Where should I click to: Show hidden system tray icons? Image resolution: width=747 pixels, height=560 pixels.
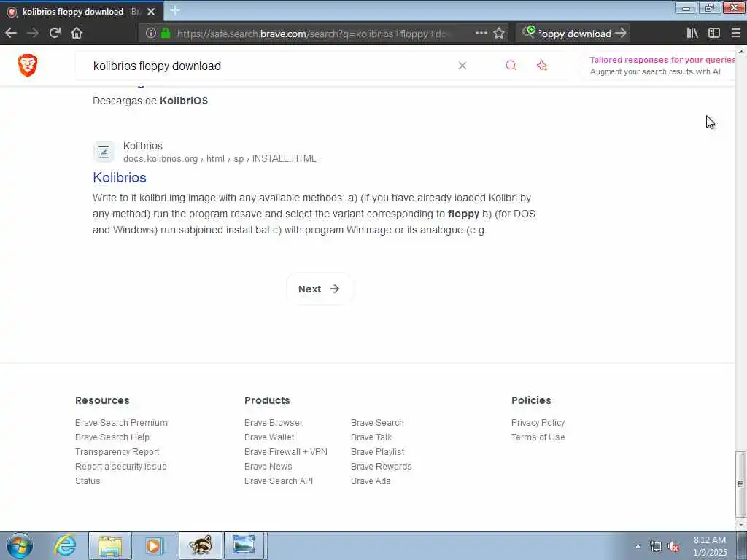point(638,546)
